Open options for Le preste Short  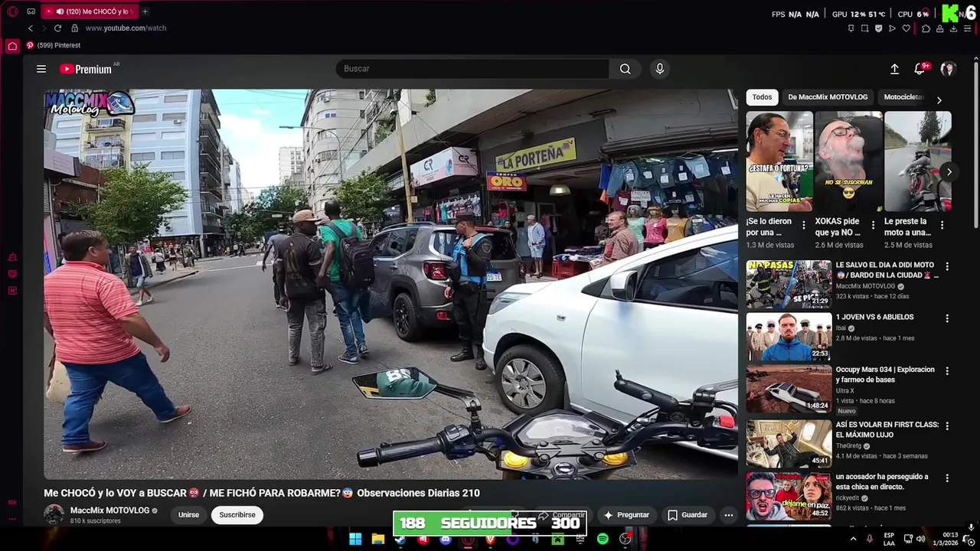pyautogui.click(x=942, y=225)
